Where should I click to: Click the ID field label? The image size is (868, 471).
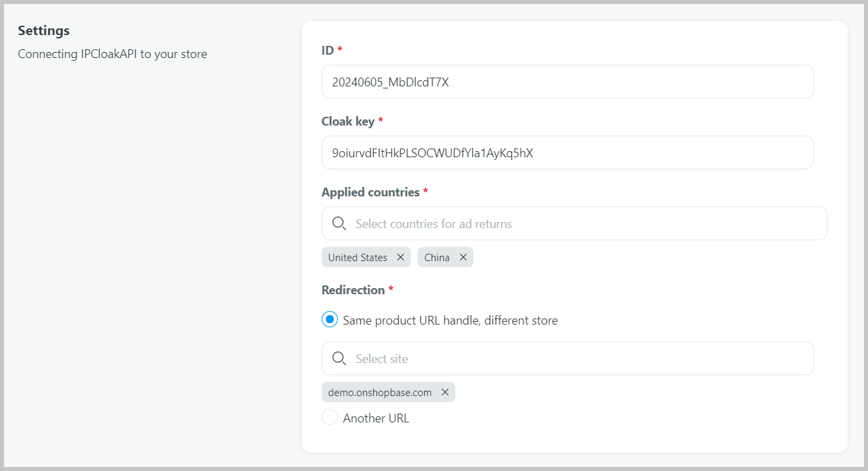(x=328, y=50)
